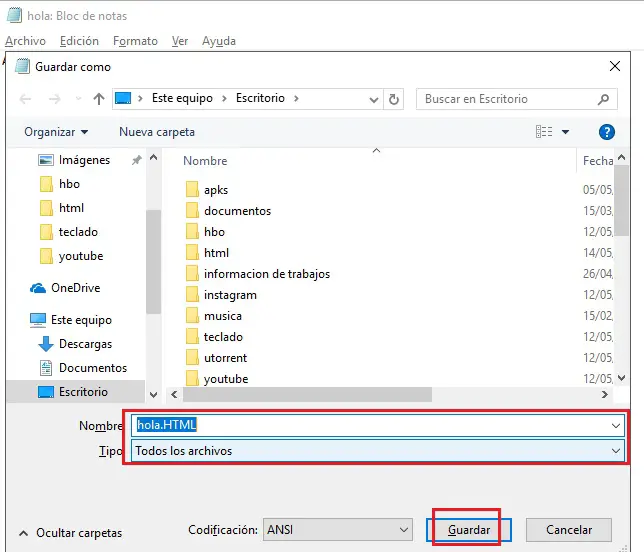
Task: Open view options dropdown arrow
Action: click(566, 132)
